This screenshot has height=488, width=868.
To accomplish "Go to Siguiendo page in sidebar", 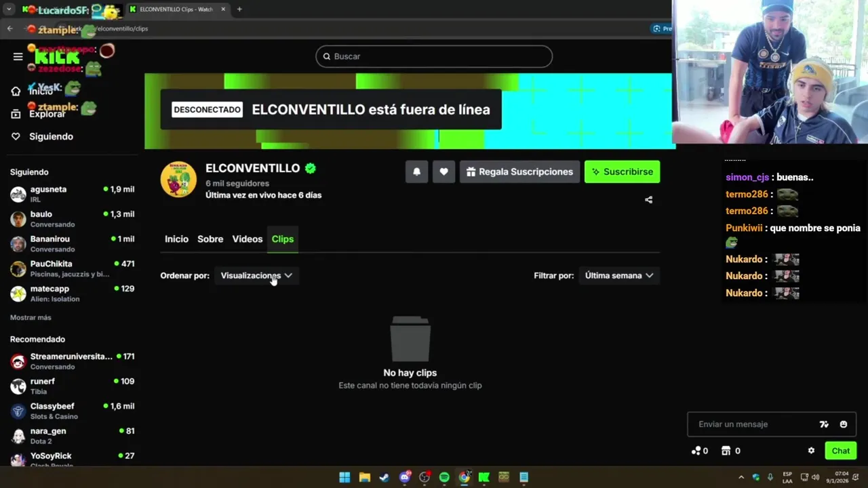I will [x=51, y=136].
